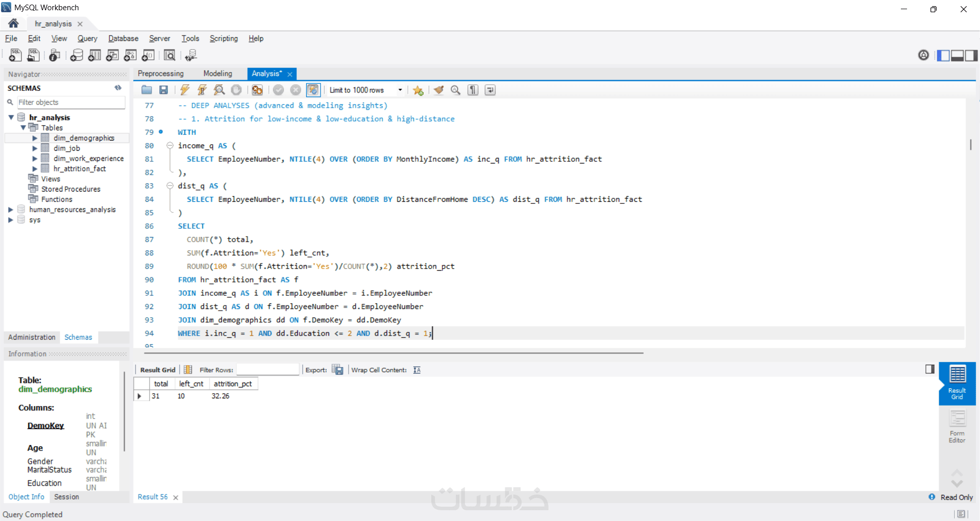Expand the dim_demographics table
The height and width of the screenshot is (521, 980).
coord(35,138)
